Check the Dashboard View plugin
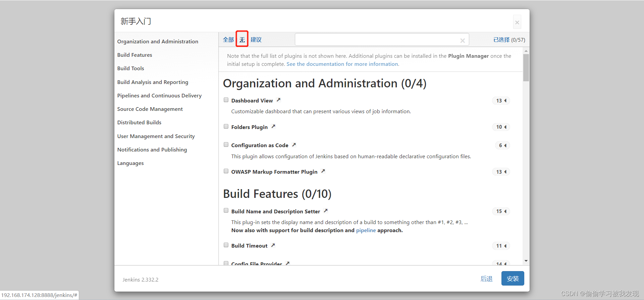 (226, 100)
